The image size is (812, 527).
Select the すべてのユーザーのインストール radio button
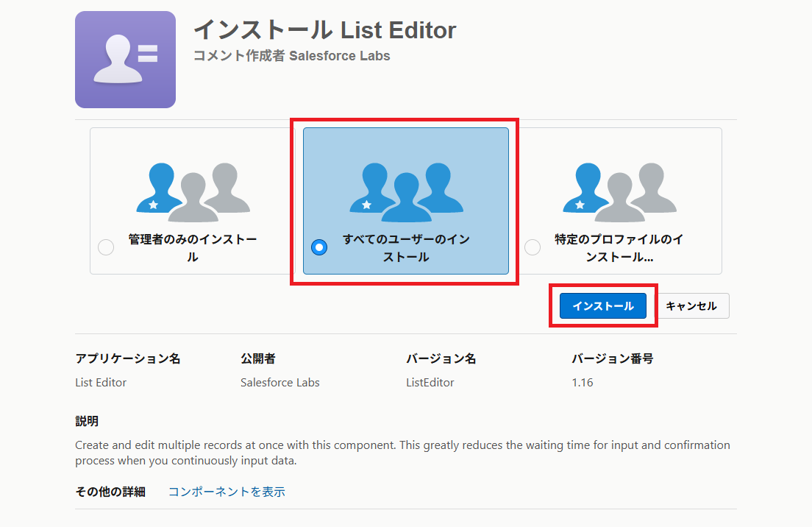(x=319, y=247)
